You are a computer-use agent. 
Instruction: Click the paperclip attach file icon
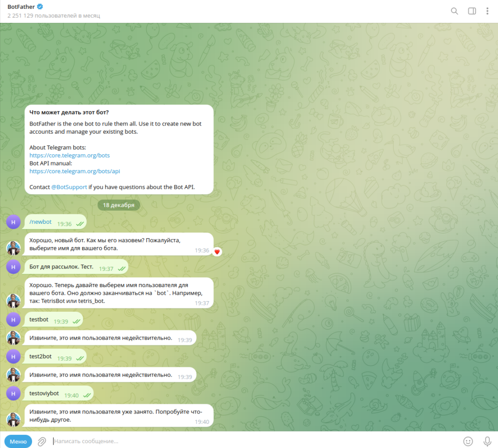pyautogui.click(x=42, y=441)
